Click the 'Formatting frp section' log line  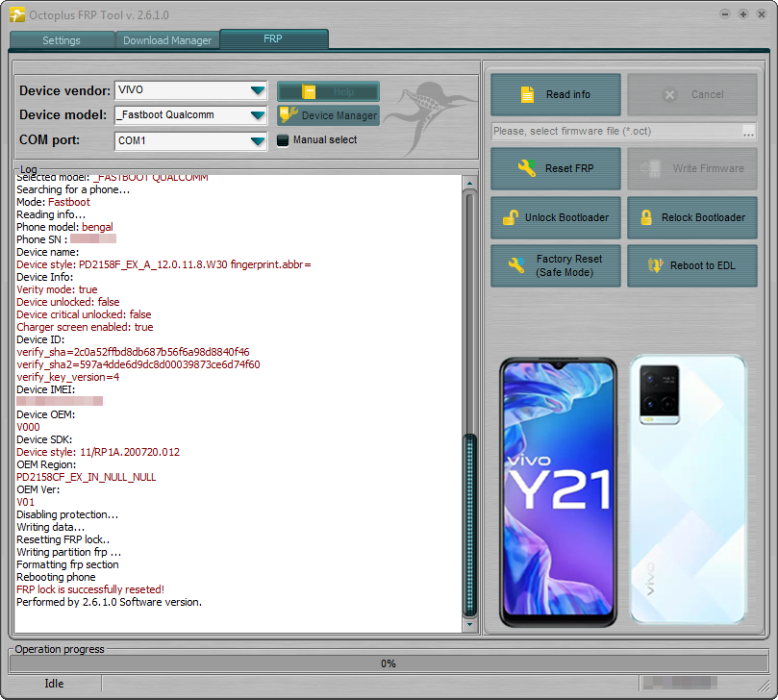pyautogui.click(x=67, y=564)
